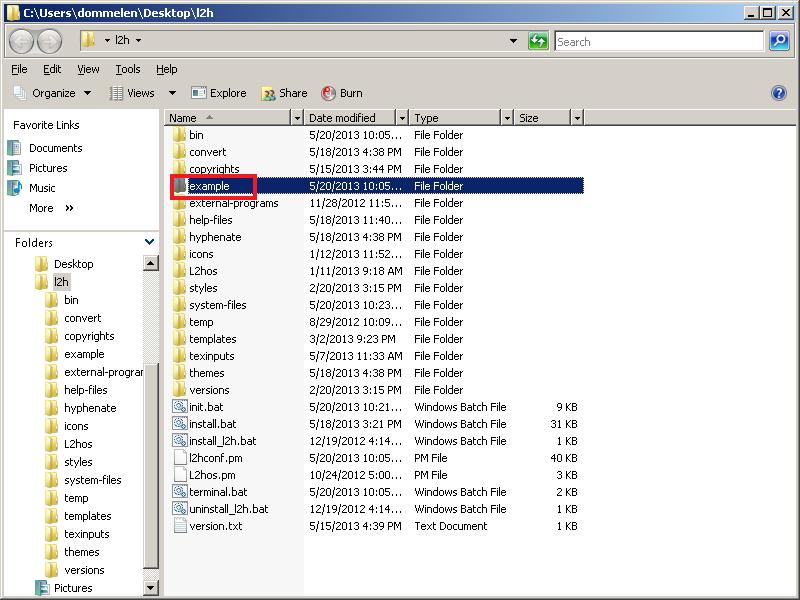Click the Pictures favorite link icon
Viewport: 800px width, 600px height.
14,168
